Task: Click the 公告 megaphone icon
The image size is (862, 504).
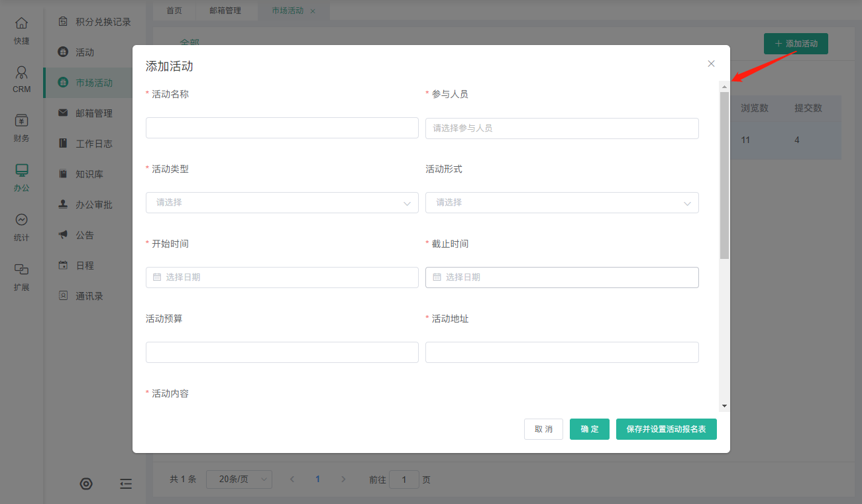Action: (63, 235)
